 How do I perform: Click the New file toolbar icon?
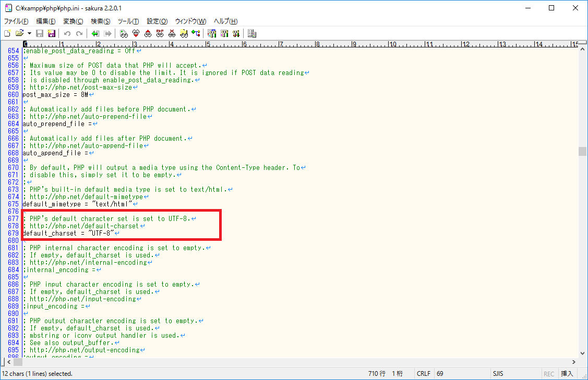tap(7, 33)
